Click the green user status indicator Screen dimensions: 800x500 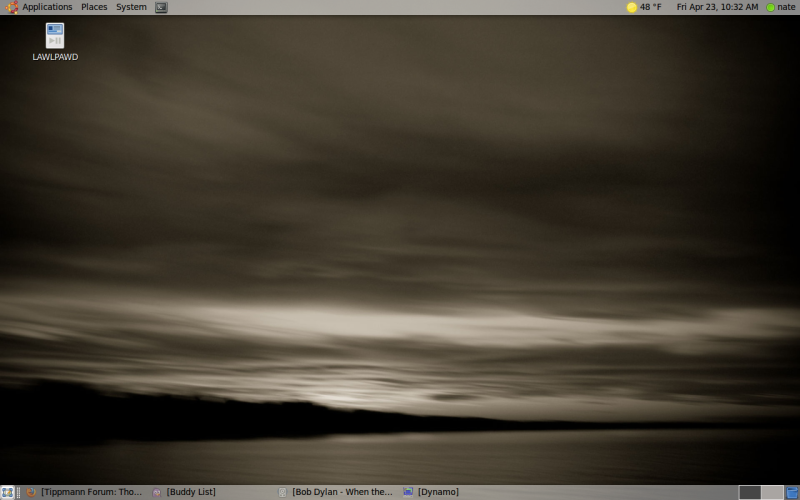pyautogui.click(x=771, y=7)
